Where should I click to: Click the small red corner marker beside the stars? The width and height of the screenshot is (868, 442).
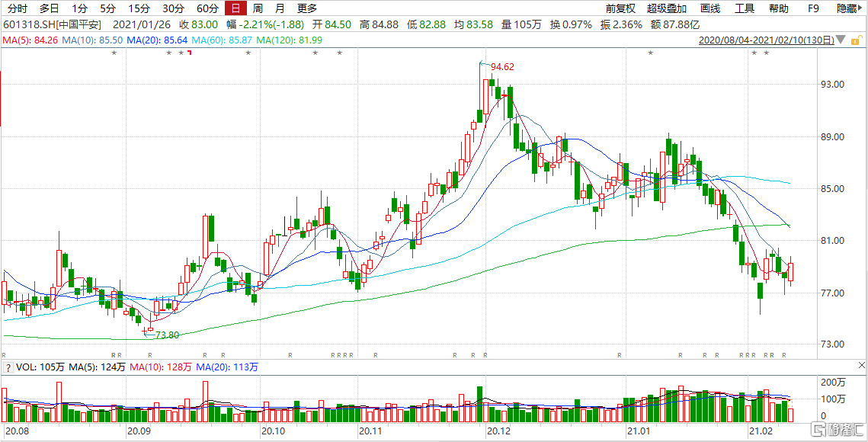[x=189, y=53]
